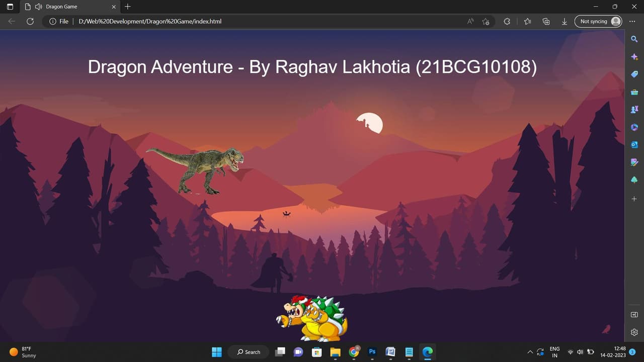Screen dimensions: 644x362
Task: Click the Not syncing profile button
Action: coord(598,22)
